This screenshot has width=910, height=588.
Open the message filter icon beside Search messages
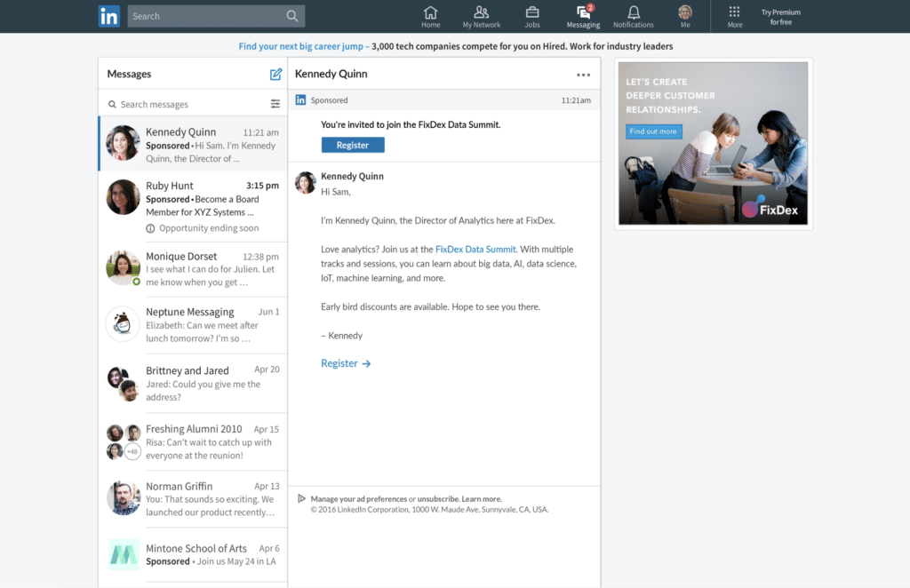[275, 103]
